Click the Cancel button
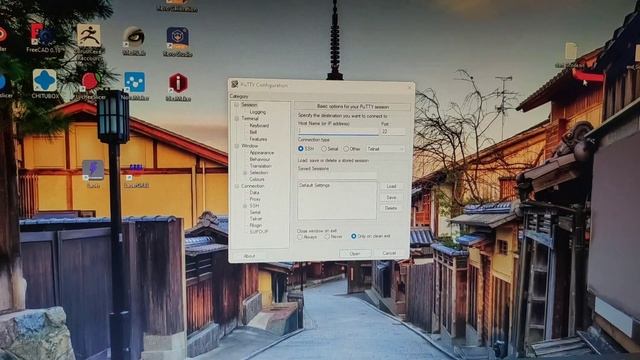The width and height of the screenshot is (640, 360). point(389,253)
